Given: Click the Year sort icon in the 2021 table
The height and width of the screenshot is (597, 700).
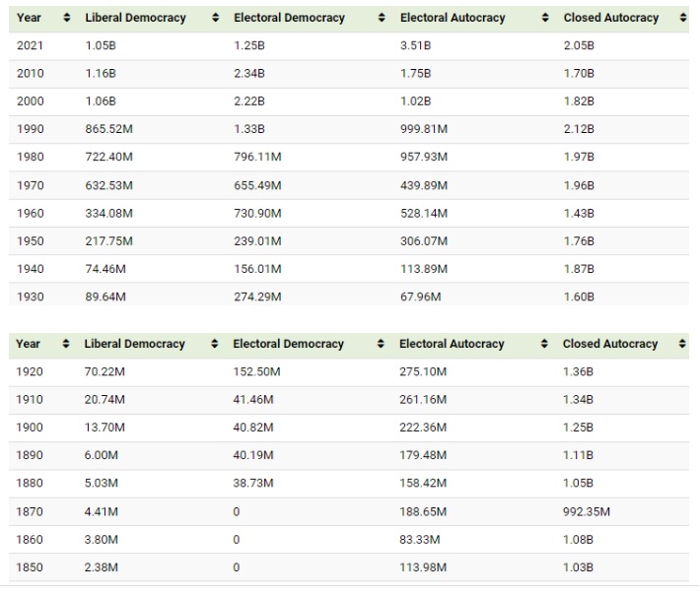Looking at the screenshot, I should tap(67, 18).
